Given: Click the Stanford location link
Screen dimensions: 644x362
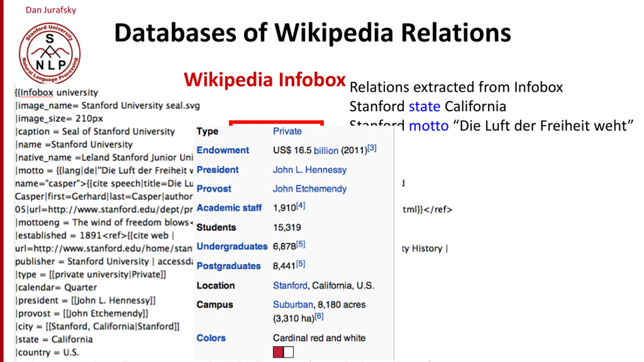Looking at the screenshot, I should click(x=290, y=286).
